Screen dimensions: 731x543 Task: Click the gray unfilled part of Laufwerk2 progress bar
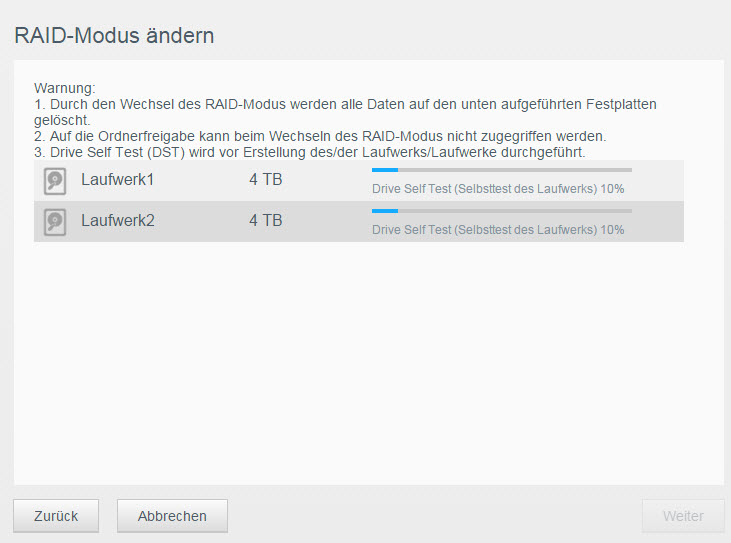[515, 211]
